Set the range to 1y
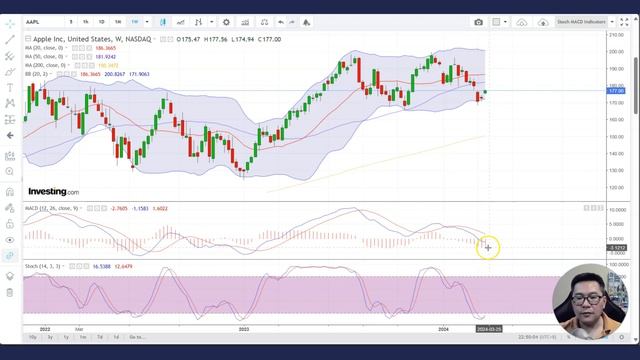The width and height of the screenshot is (640, 360). 66,338
